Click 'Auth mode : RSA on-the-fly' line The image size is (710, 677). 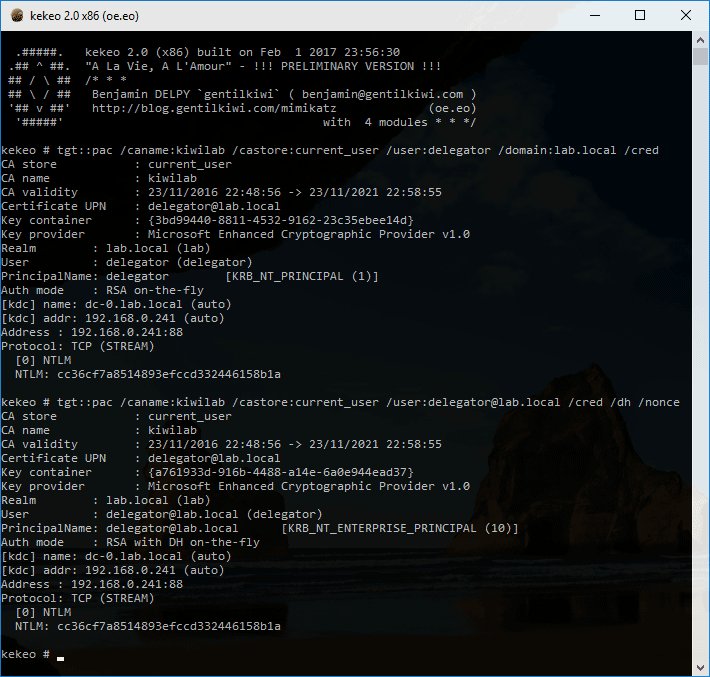click(x=102, y=290)
